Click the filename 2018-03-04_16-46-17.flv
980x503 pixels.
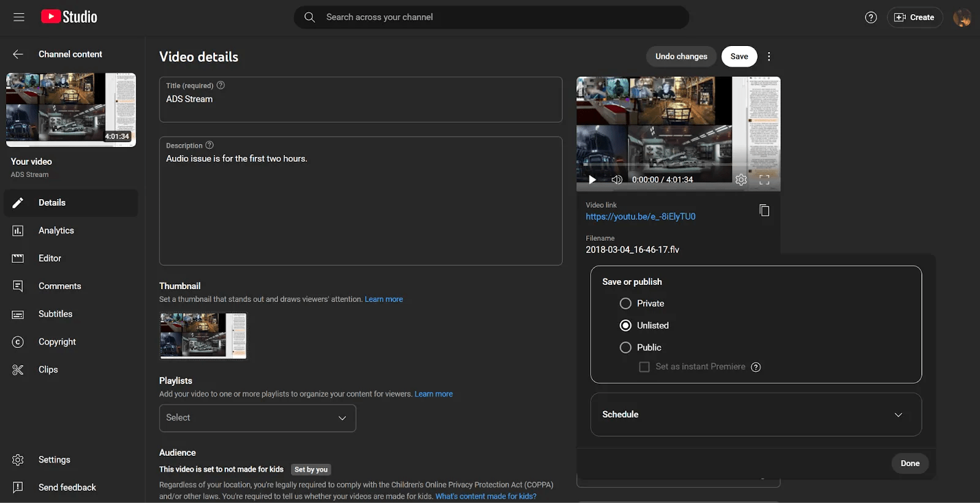coord(632,250)
